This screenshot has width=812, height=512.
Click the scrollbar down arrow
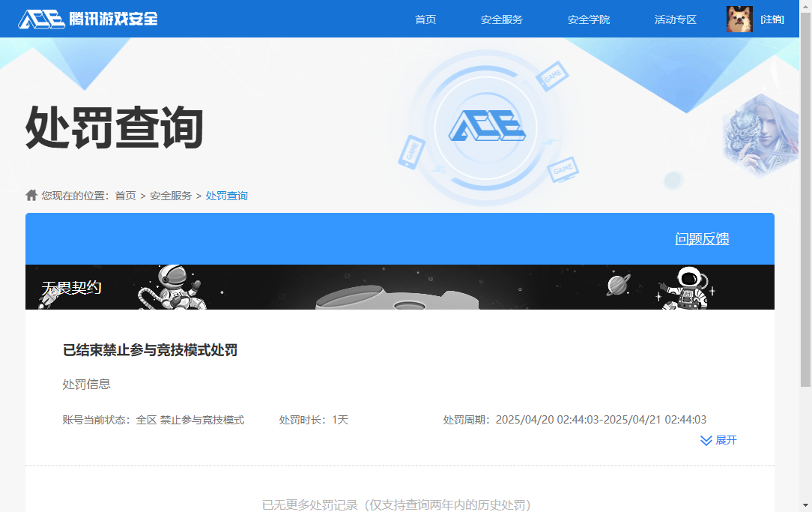click(x=806, y=506)
